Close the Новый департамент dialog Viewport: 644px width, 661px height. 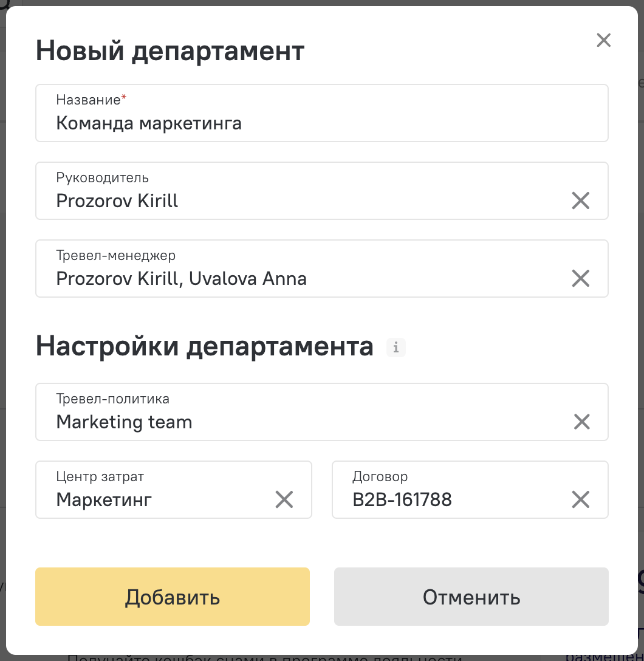point(603,41)
